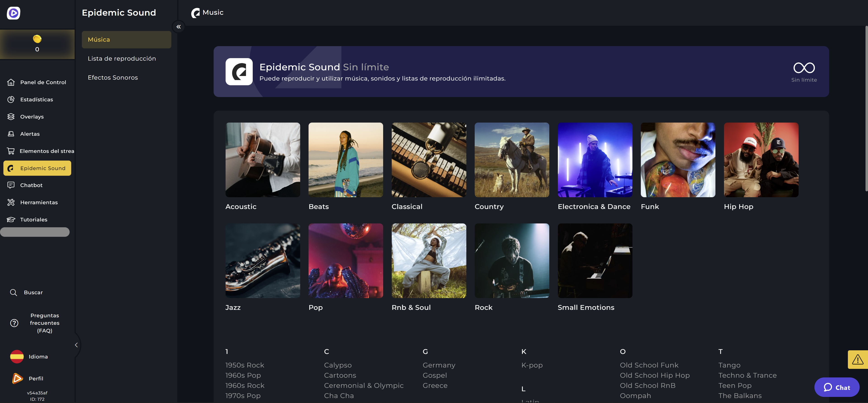Click the Epidemic Sound logo beside Music header

click(196, 13)
